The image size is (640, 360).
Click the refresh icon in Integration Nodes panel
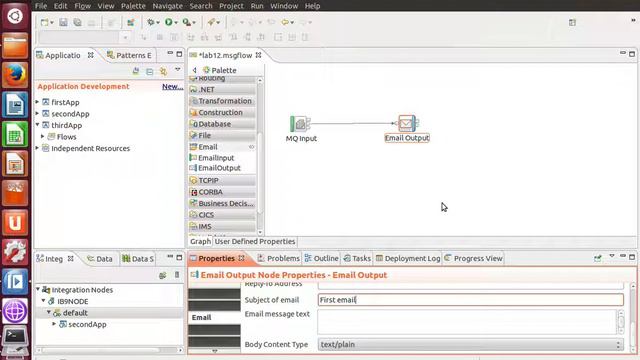(162, 276)
